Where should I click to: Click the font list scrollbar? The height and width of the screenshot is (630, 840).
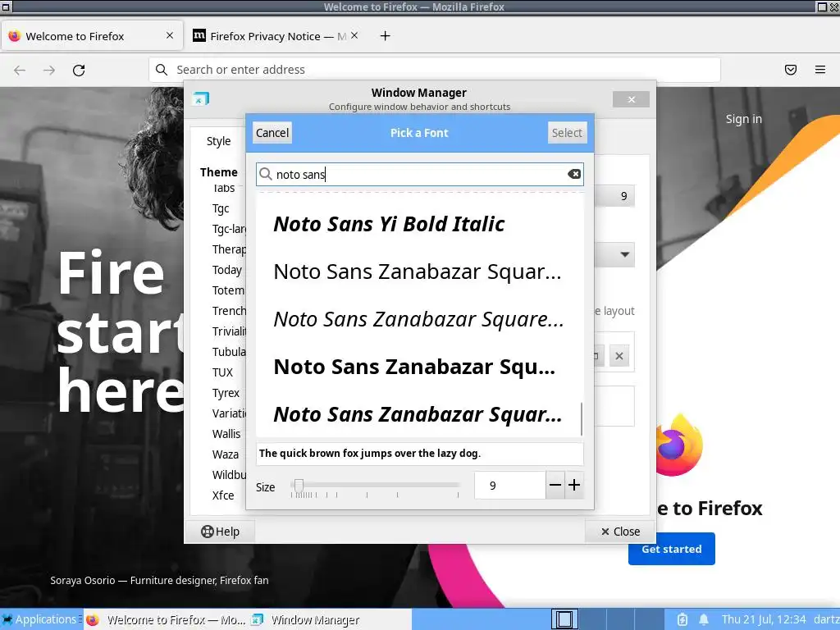[582, 419]
